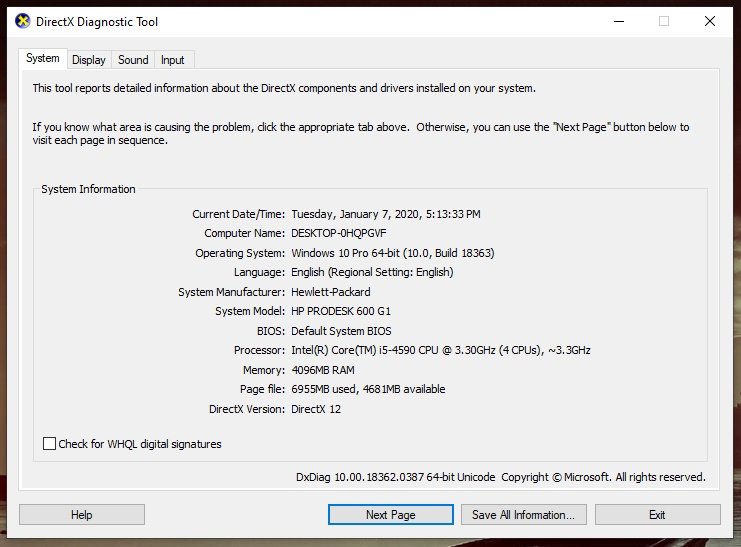Click the Intel Core i5-4590 processor value
This screenshot has width=741, height=547.
coord(441,350)
